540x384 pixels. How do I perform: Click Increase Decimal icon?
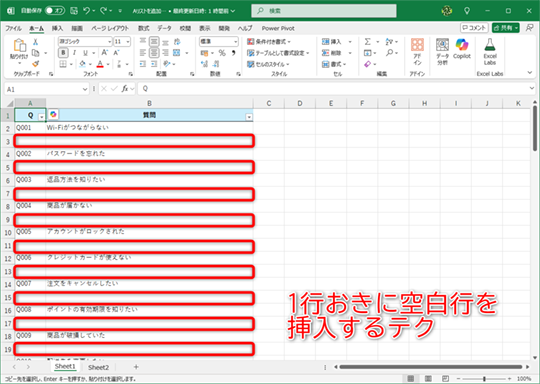(205, 64)
